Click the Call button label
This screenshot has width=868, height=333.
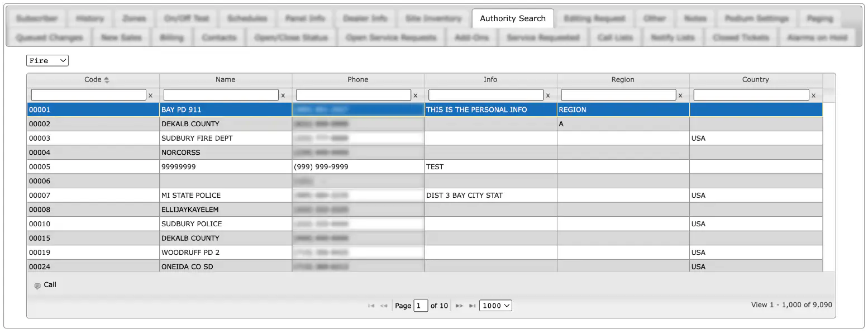click(50, 285)
